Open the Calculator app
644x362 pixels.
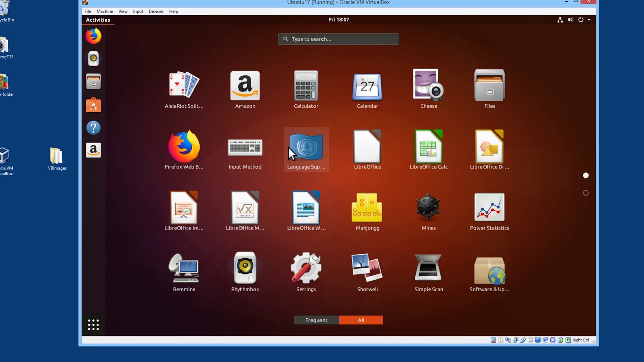click(306, 90)
